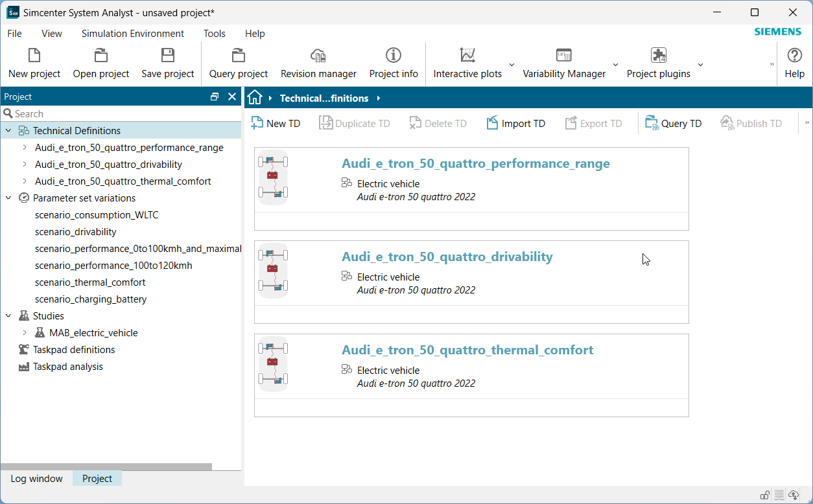Click the Home breadcrumb icon
813x504 pixels.
pyautogui.click(x=255, y=98)
